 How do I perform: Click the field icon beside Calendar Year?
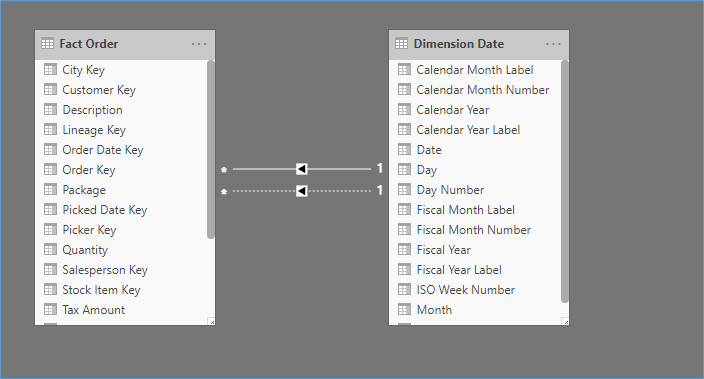405,110
